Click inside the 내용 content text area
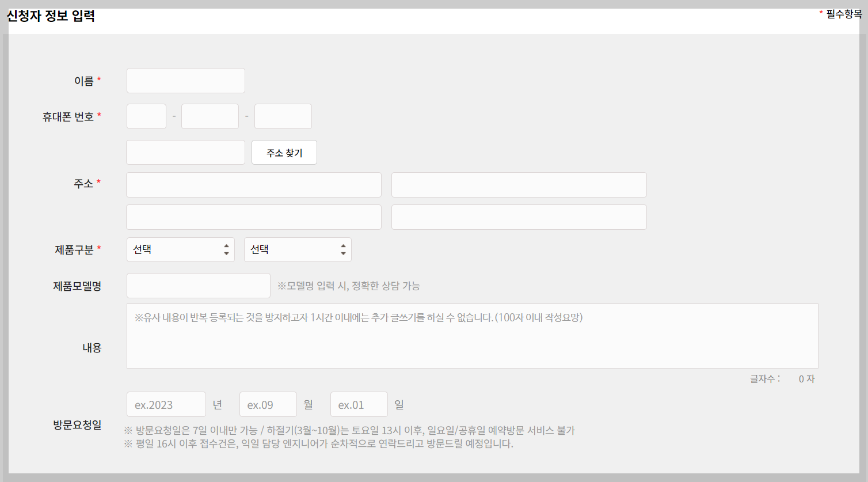 click(x=472, y=336)
